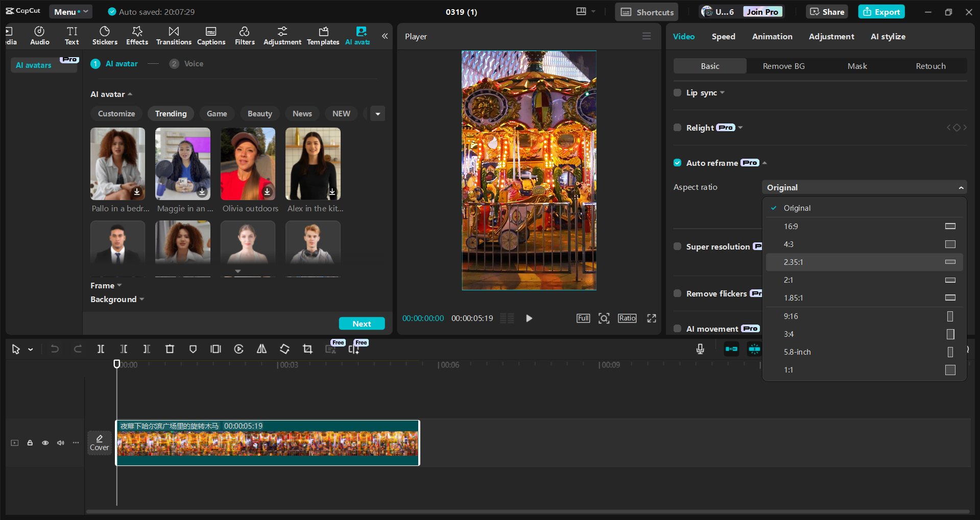Click the Mirror icon in the timeline toolbar

pyautogui.click(x=261, y=349)
